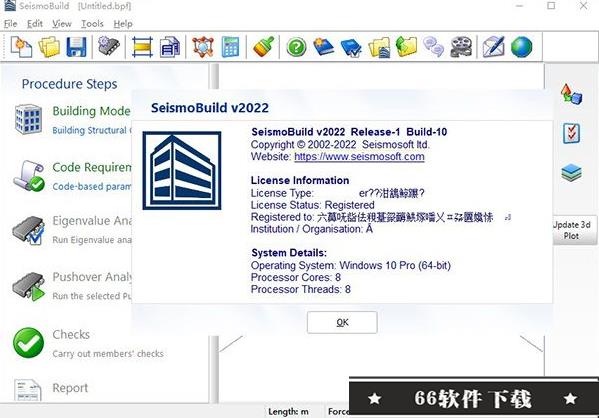Click the checklist icon in right panel
The width and height of the screenshot is (599, 418).
571,133
